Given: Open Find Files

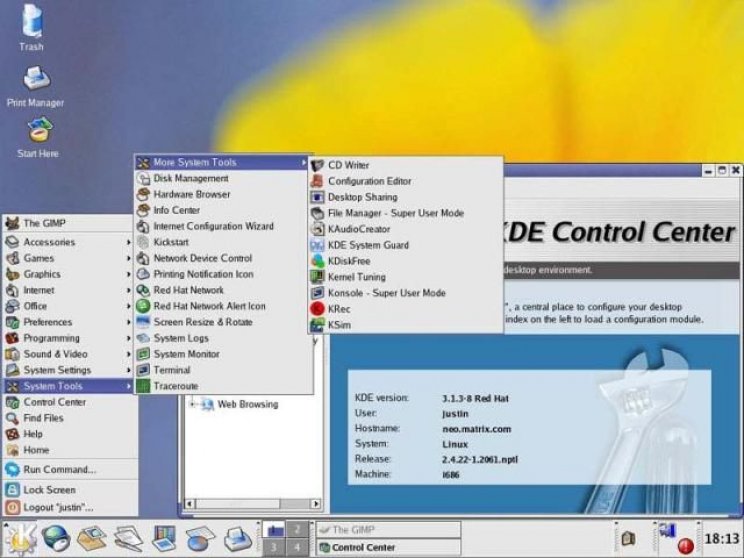Looking at the screenshot, I should pyautogui.click(x=69, y=418).
